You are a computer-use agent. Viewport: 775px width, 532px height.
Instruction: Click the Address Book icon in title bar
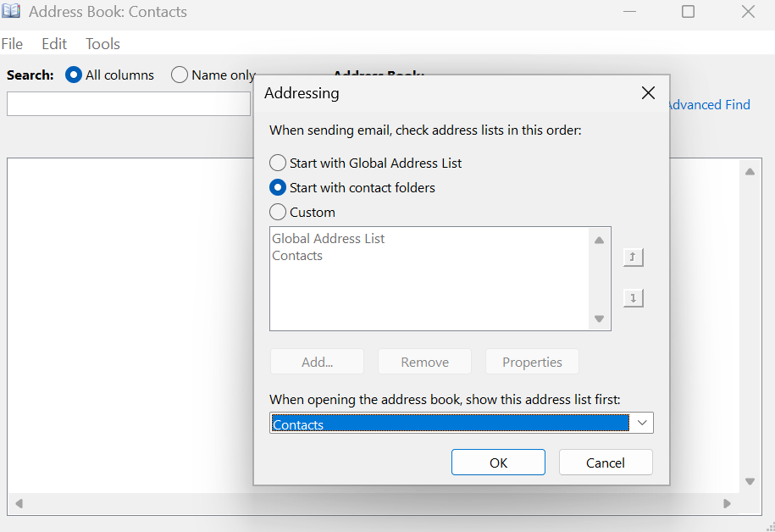click(x=11, y=11)
